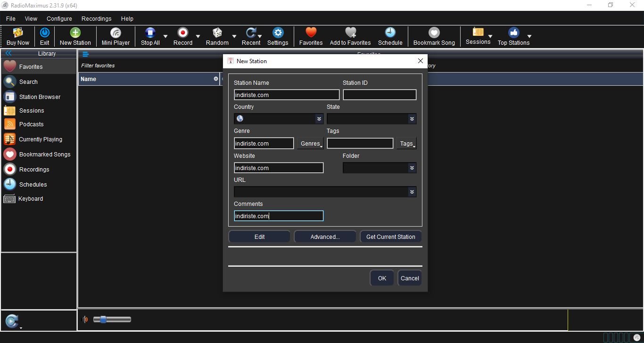Open Sessions in the Library sidebar
Image resolution: width=644 pixels, height=343 pixels.
39,110
